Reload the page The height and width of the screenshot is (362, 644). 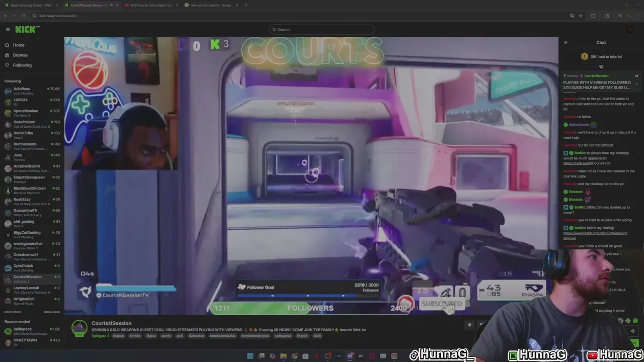tap(23, 16)
